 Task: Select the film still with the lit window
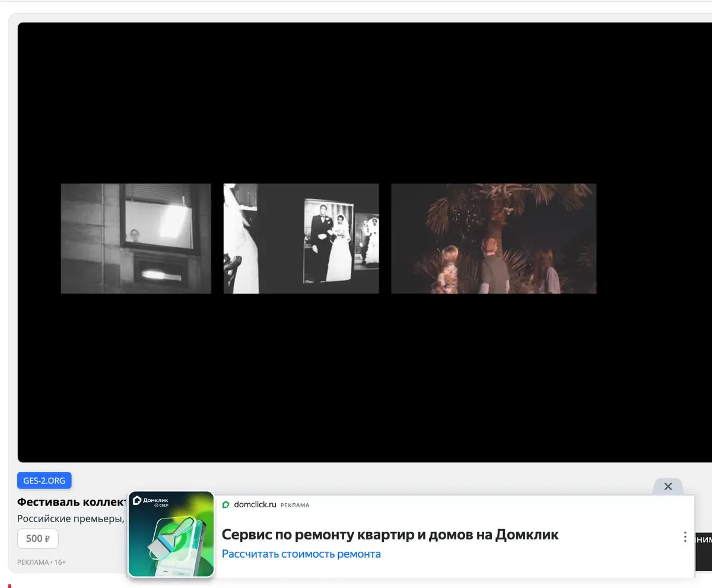(x=136, y=239)
